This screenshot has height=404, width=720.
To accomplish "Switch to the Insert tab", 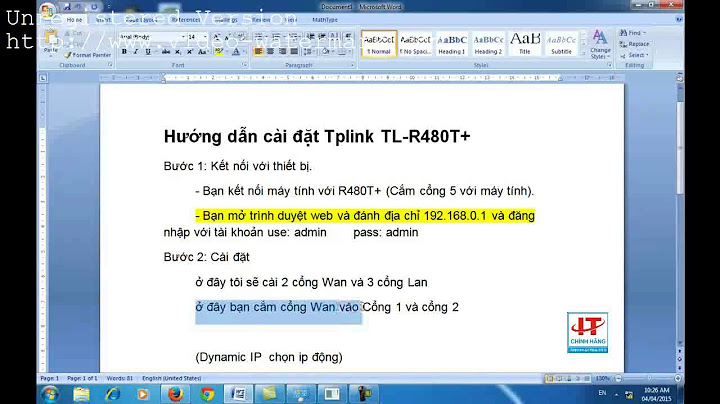I will click(x=104, y=20).
